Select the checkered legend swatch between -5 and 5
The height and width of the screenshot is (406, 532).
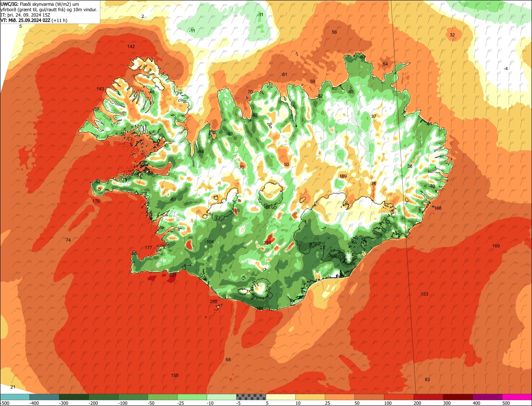(x=251, y=397)
